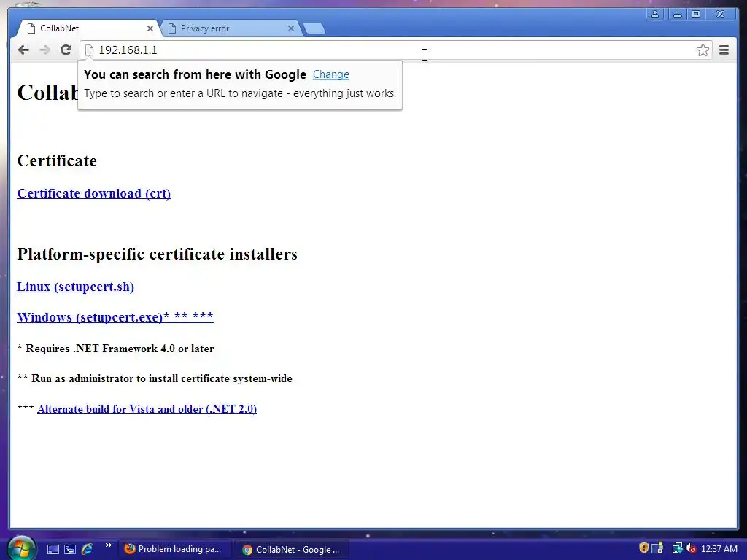The image size is (747, 560).
Task: Click the Requires .NET Framework 4.0 note
Action: tap(115, 349)
